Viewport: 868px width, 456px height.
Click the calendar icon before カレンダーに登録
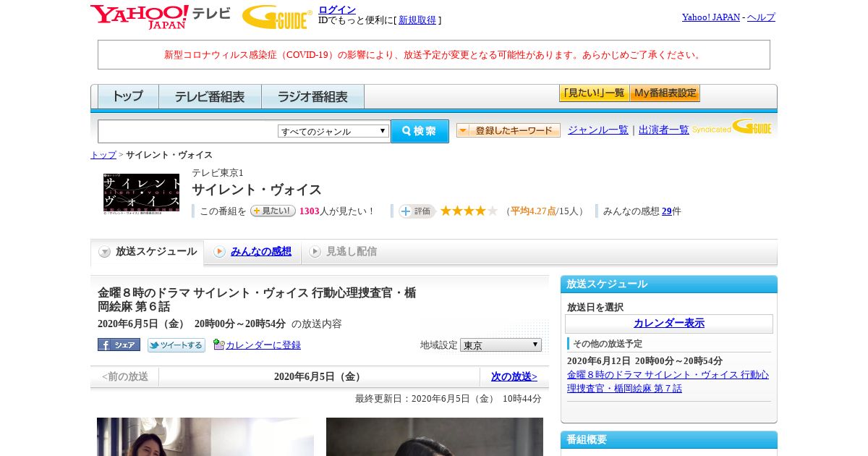pyautogui.click(x=218, y=345)
